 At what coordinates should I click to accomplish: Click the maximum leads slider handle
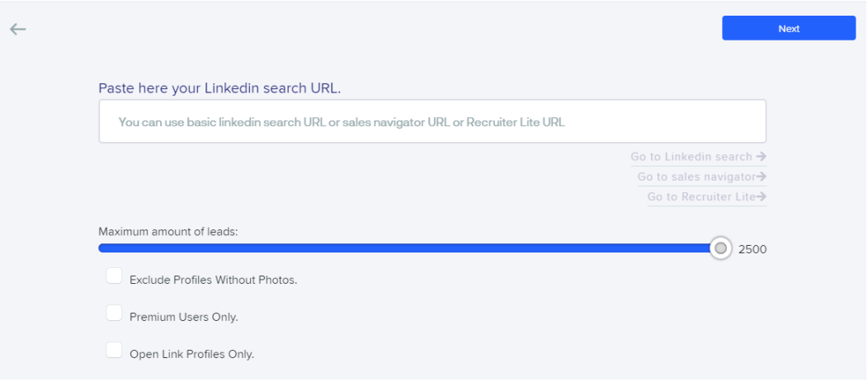point(720,248)
